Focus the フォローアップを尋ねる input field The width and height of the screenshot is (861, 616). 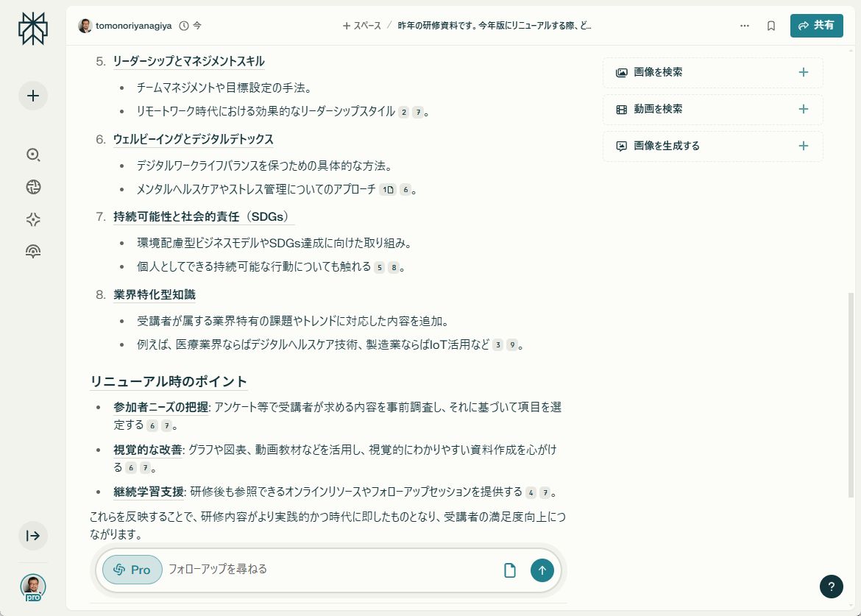[x=330, y=570]
